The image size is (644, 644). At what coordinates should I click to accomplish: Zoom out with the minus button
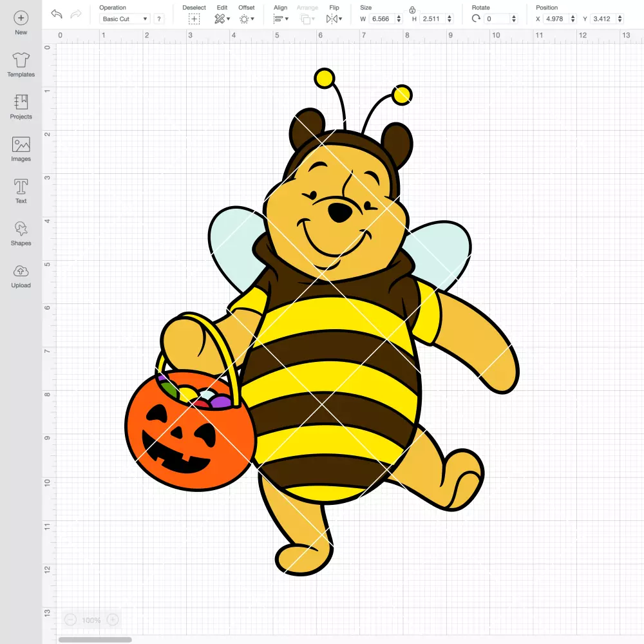71,620
